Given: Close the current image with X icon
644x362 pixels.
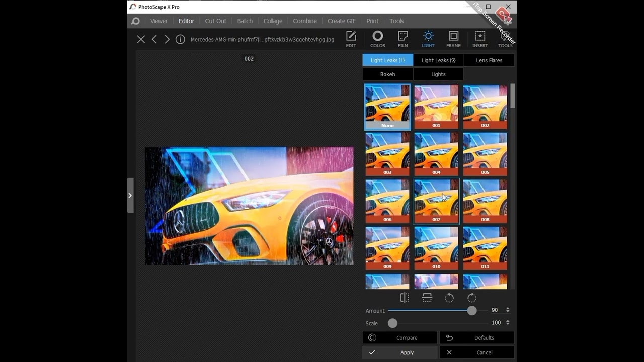Looking at the screenshot, I should pos(141,39).
